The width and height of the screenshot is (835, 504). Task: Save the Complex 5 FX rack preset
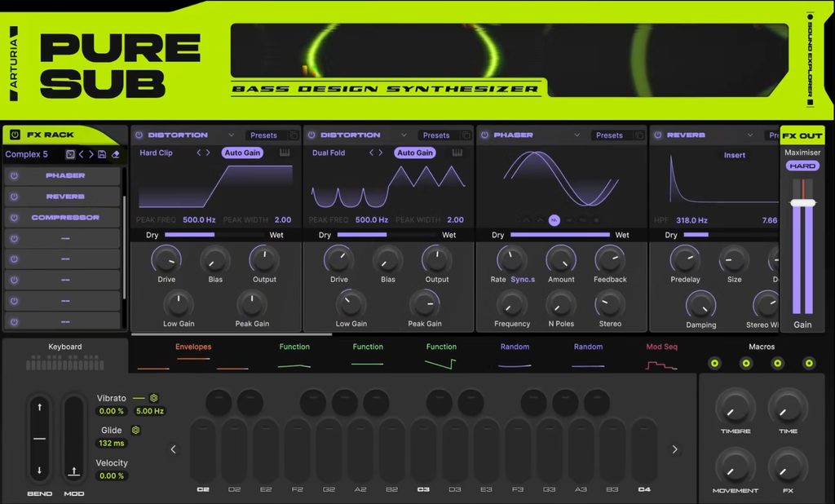pyautogui.click(x=102, y=154)
